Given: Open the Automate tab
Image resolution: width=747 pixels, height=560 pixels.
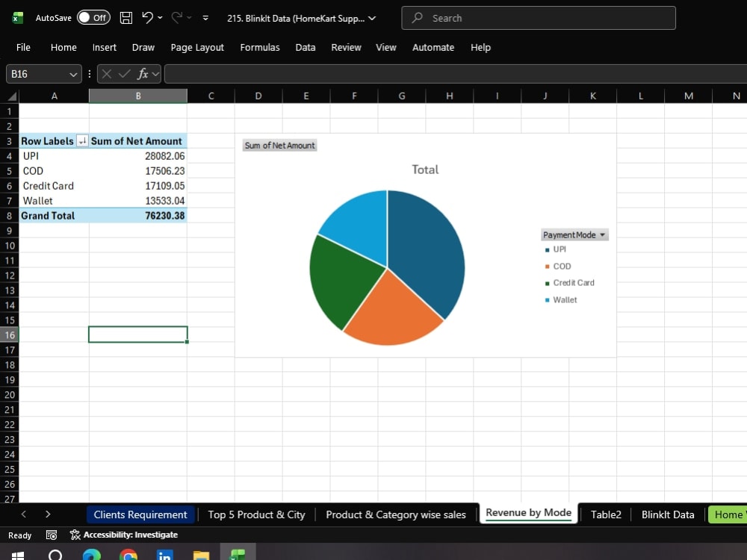Looking at the screenshot, I should click(x=433, y=47).
